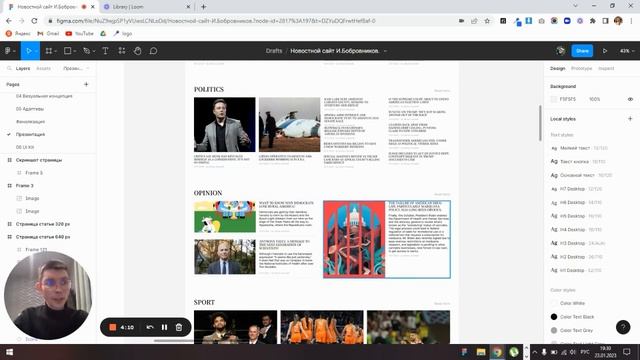Viewport: 640px width, 360px height.
Task: Select the Color White style swatch
Action: (x=554, y=303)
